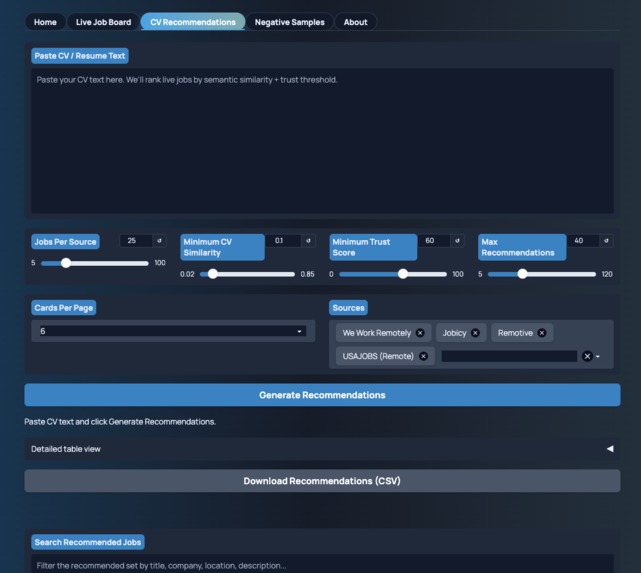The height and width of the screenshot is (573, 641).
Task: Reset the Max Recommendations value
Action: (x=606, y=241)
